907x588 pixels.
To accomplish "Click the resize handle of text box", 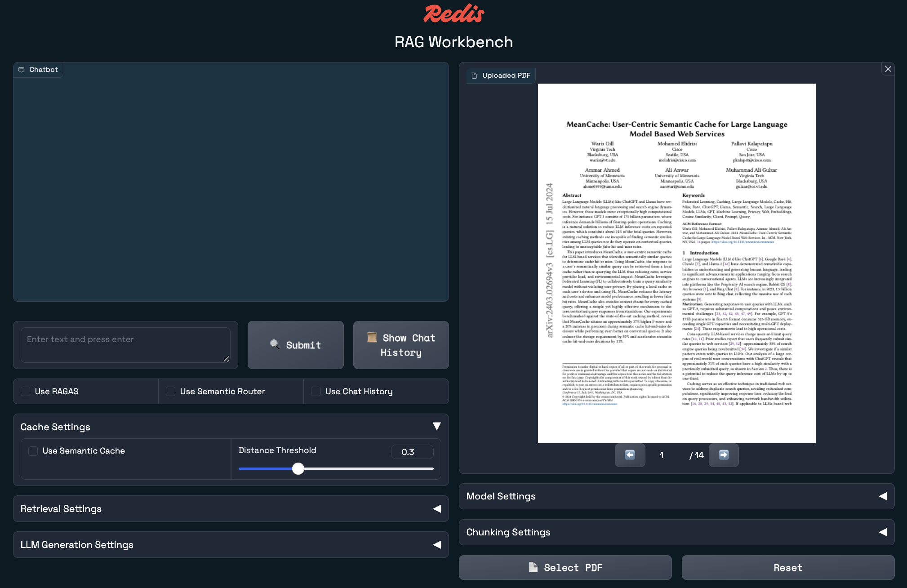I will click(x=227, y=359).
